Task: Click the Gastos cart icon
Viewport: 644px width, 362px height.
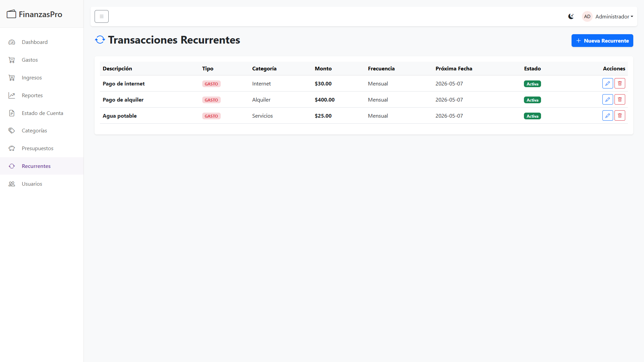Action: 12,60
